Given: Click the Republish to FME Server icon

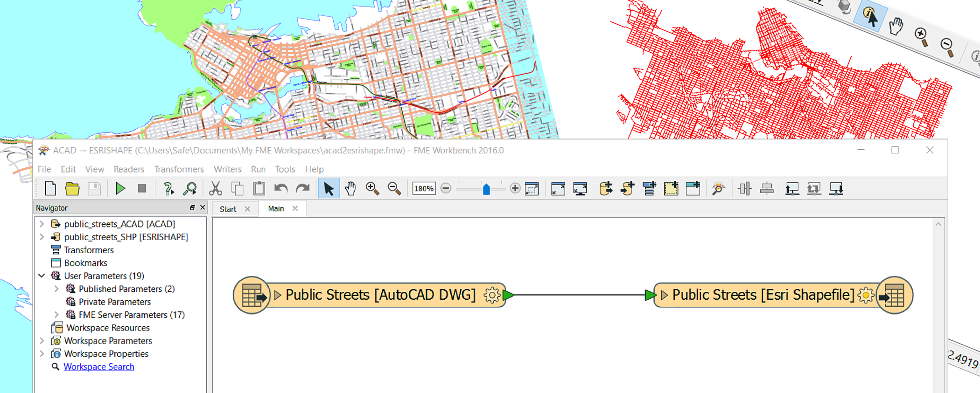Looking at the screenshot, I should click(x=814, y=189).
